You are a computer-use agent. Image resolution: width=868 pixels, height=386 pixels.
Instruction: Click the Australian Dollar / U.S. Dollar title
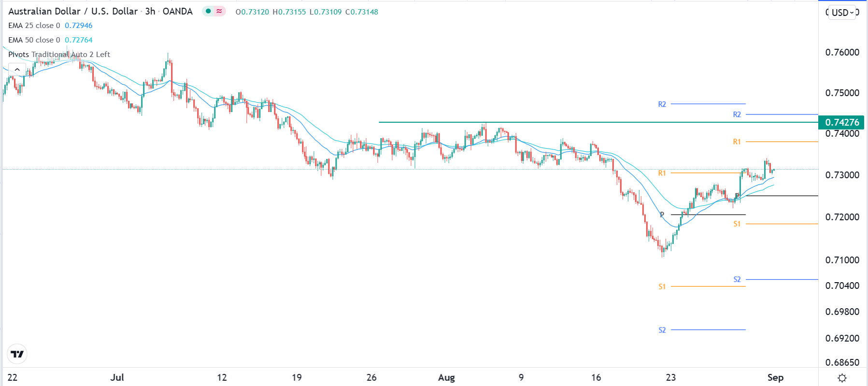[73, 11]
